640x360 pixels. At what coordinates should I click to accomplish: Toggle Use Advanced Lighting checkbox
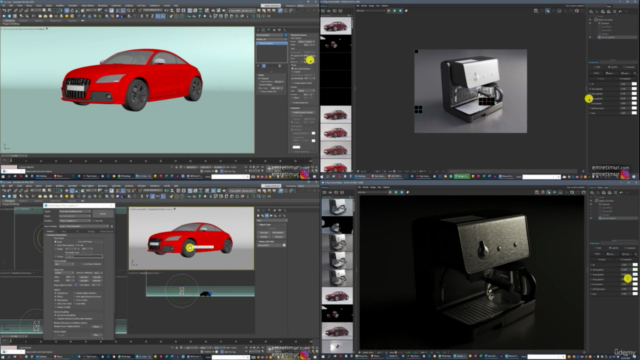[x=55, y=315]
